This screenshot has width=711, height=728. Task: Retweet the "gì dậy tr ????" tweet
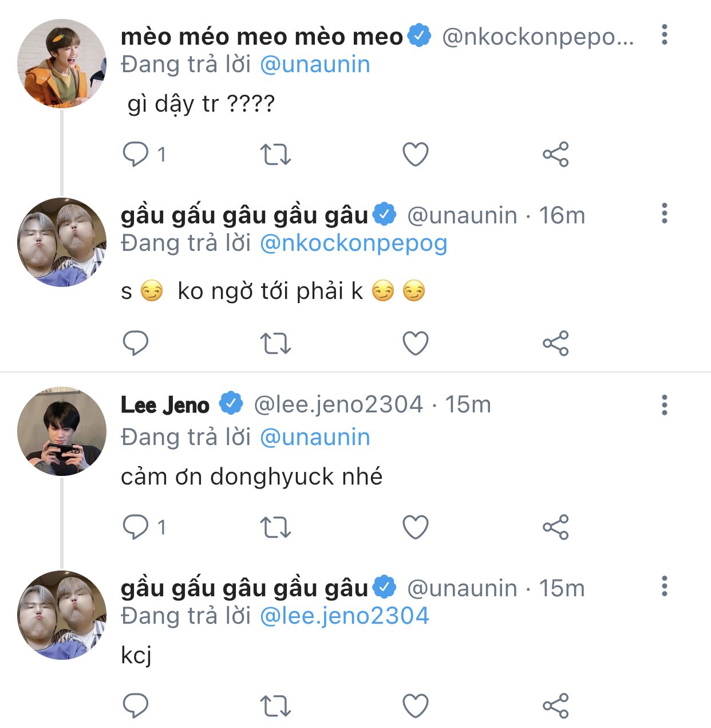[275, 155]
